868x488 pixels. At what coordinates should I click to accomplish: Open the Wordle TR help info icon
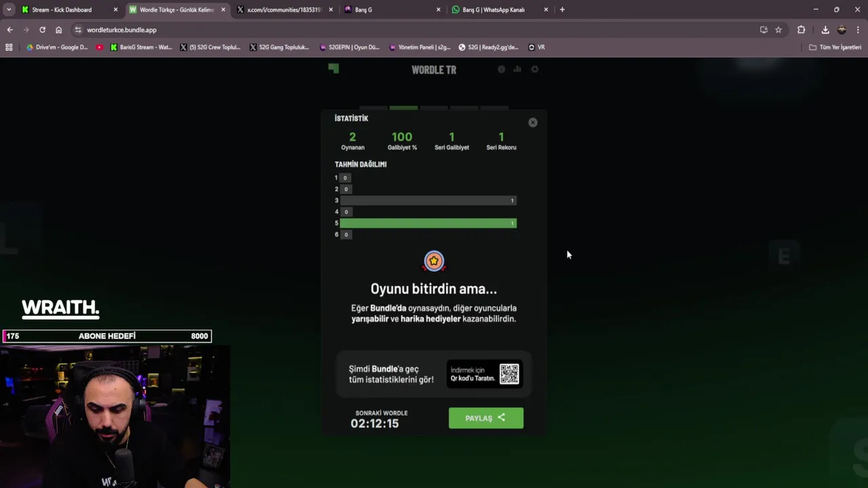[501, 69]
